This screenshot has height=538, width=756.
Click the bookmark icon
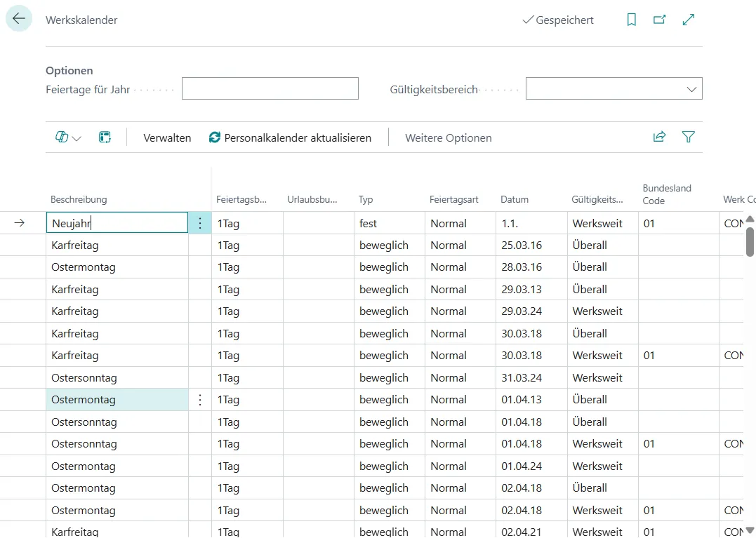631,20
